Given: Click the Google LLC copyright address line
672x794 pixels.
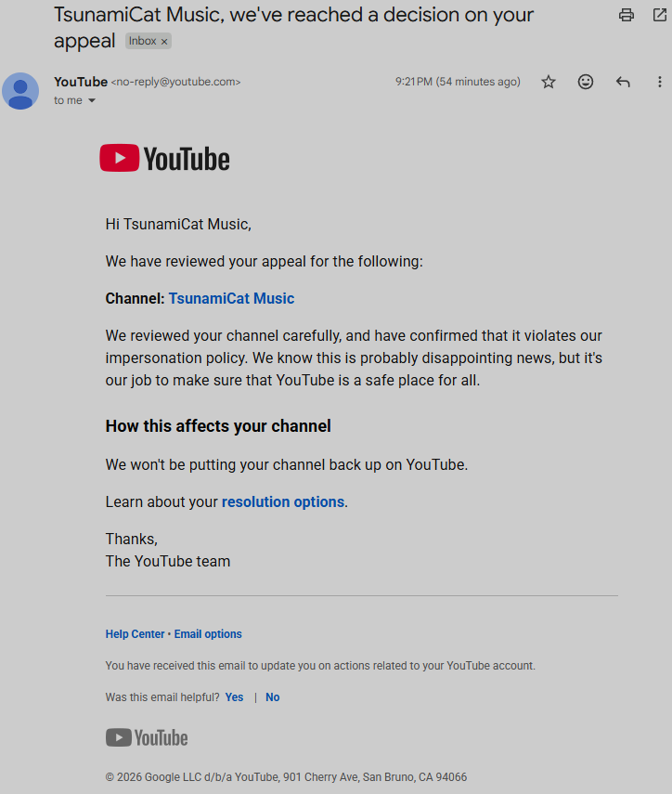Looking at the screenshot, I should tap(286, 776).
